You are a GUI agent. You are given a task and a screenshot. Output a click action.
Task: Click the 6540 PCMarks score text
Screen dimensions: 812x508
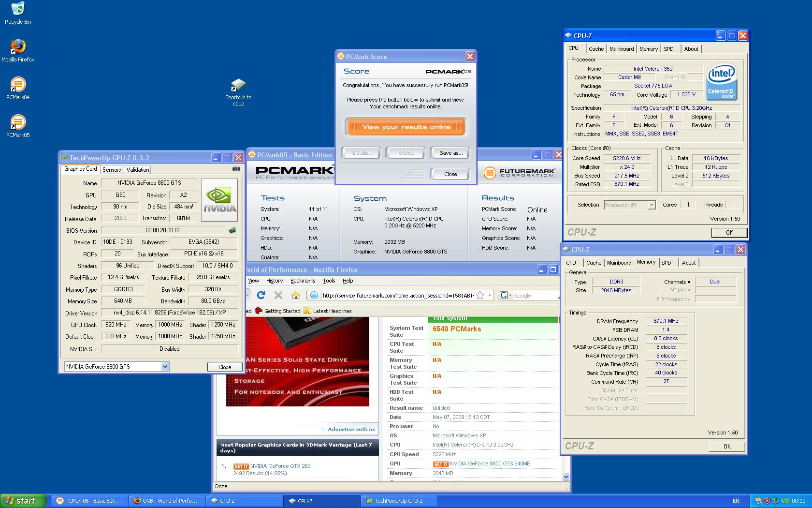tap(457, 329)
